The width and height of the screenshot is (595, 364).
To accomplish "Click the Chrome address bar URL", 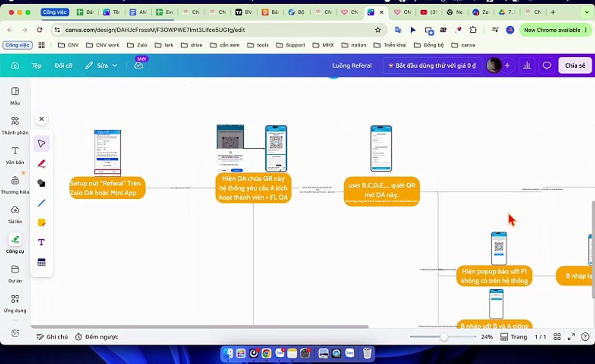I will (x=155, y=30).
